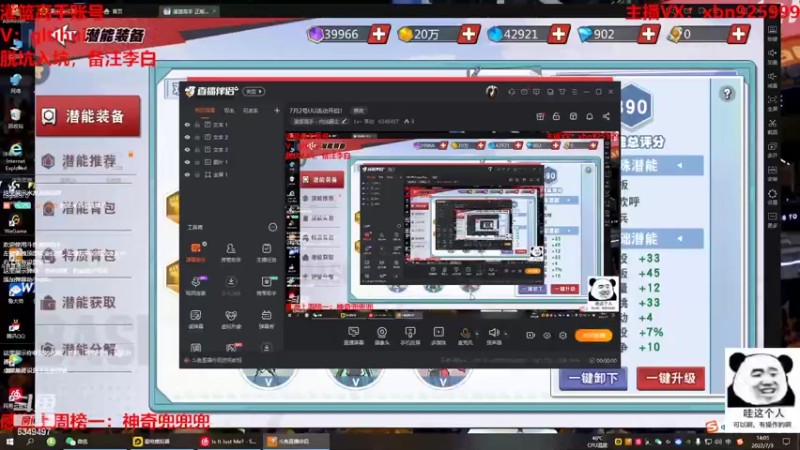800x450 pixels.
Task: Open second toolbox tool with person icon
Action: coord(231,252)
